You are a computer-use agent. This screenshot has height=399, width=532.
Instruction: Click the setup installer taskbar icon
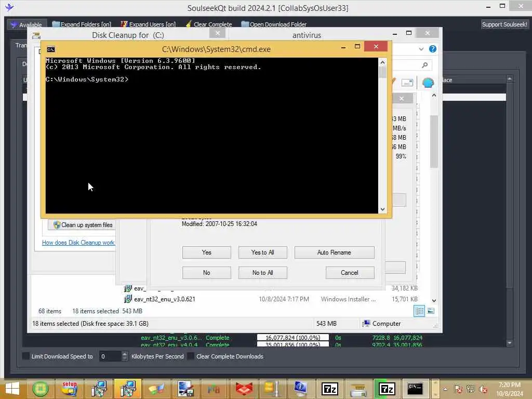70,389
